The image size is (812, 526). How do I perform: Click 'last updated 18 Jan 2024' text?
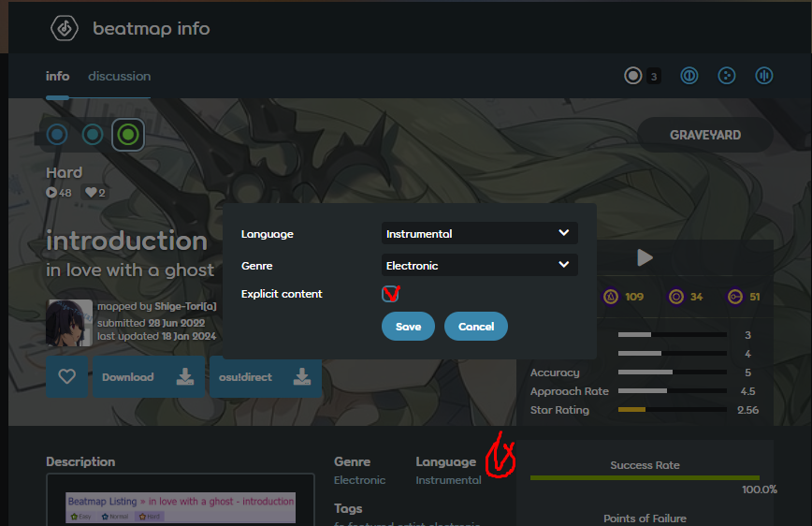pos(157,336)
